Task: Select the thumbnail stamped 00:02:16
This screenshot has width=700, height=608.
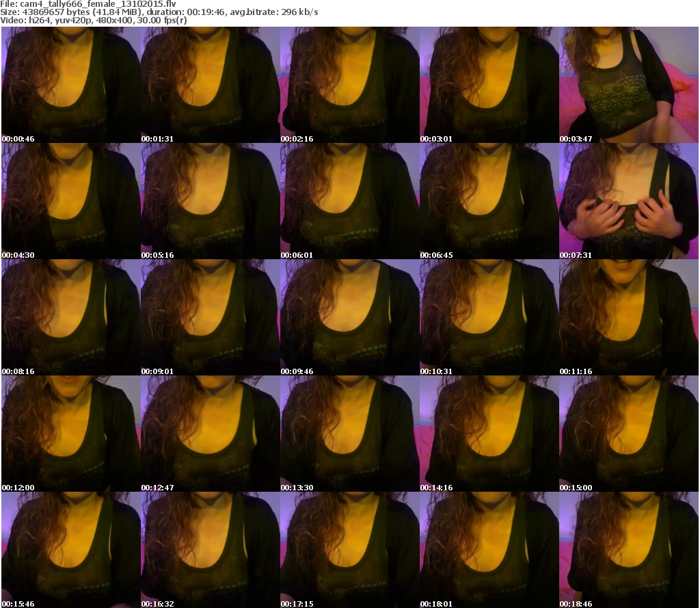Action: point(350,85)
